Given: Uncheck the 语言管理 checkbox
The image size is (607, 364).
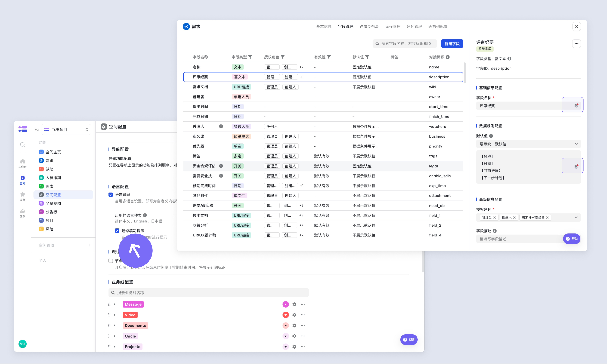Looking at the screenshot, I should [111, 194].
